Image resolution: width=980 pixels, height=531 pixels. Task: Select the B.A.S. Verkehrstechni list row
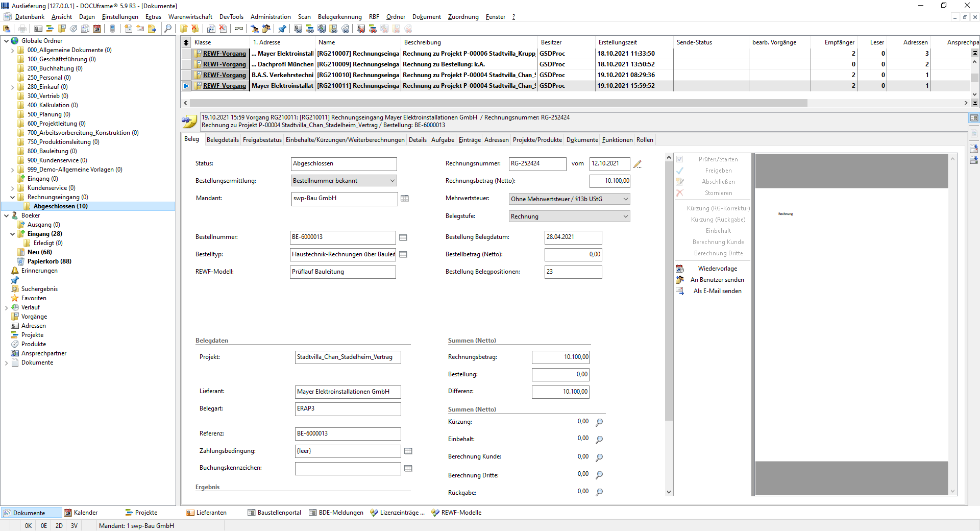coord(577,75)
